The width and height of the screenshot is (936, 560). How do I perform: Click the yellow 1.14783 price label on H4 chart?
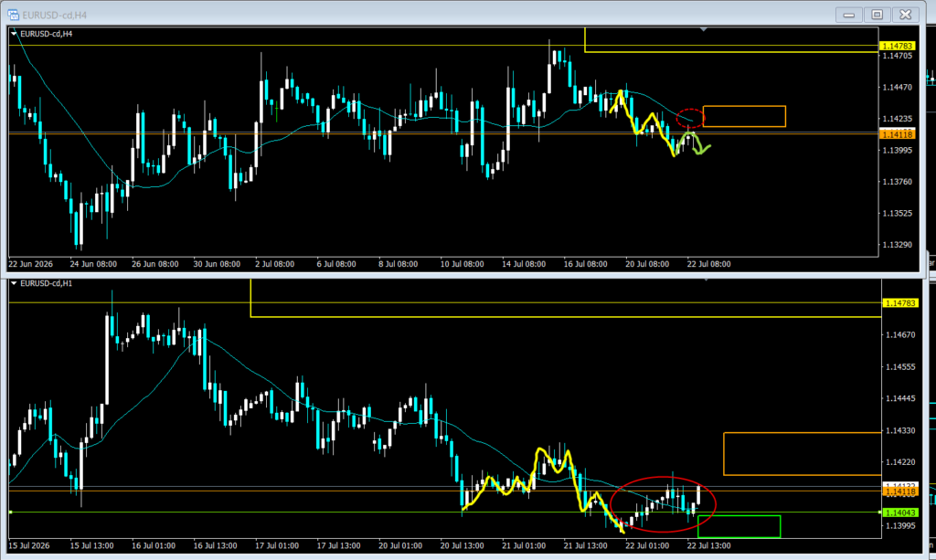(898, 46)
